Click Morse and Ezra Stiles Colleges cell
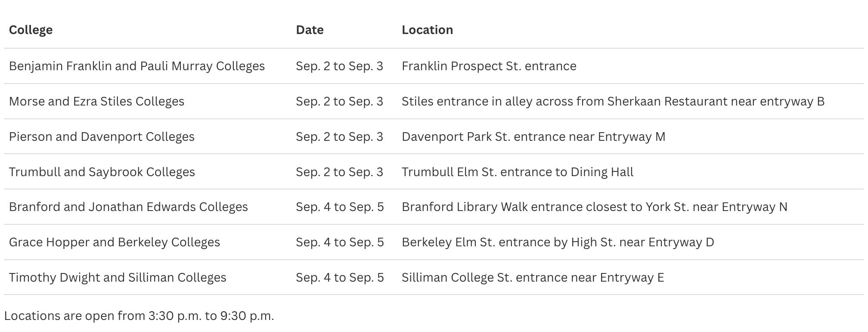 click(x=96, y=101)
